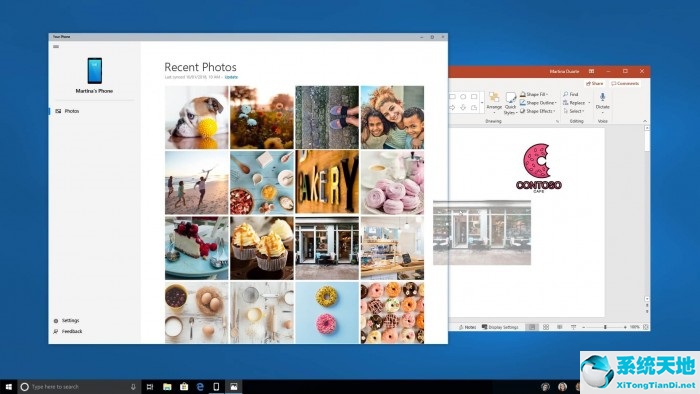Choose the right arrow shape in gallery
The image size is (700, 394).
[452, 108]
